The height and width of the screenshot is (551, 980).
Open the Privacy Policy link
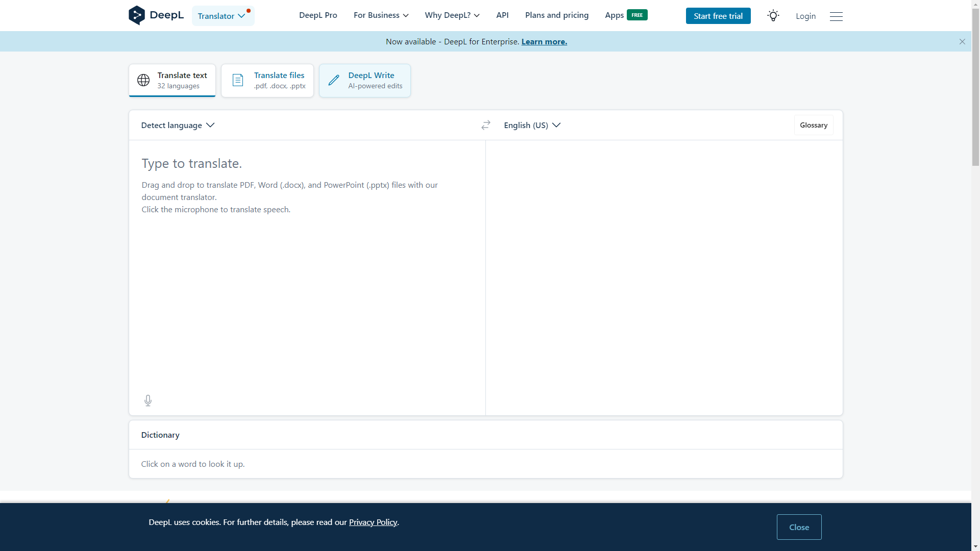[373, 522]
